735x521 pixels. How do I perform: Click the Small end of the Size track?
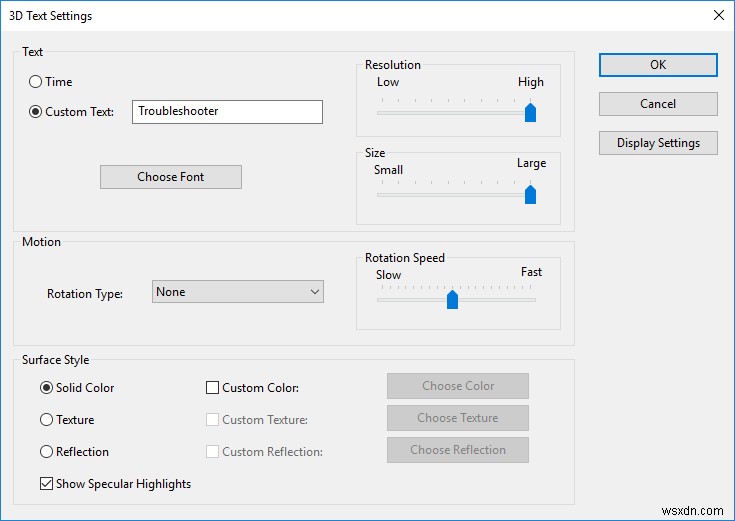tap(382, 195)
